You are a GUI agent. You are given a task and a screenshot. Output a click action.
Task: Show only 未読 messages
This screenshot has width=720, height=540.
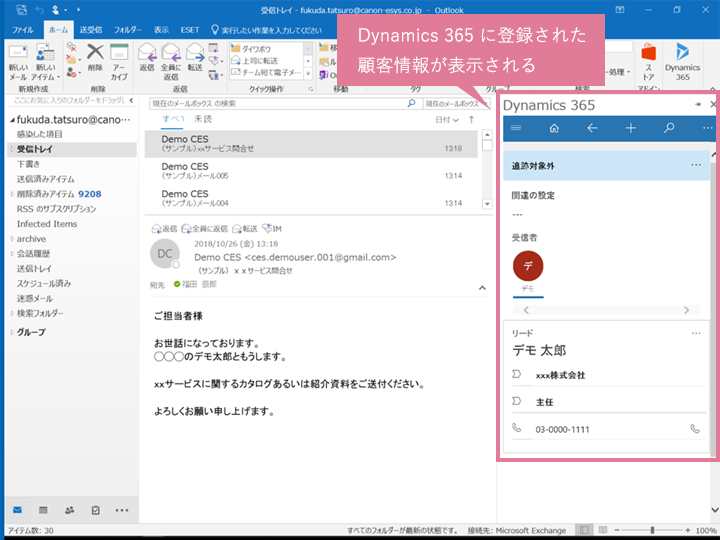pos(202,119)
